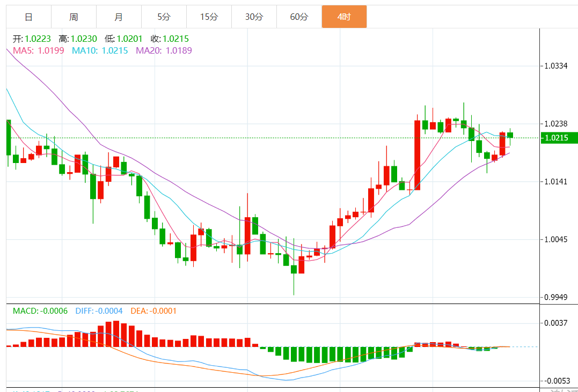Click the latest green candlestick on the right
This screenshot has height=392, width=578.
(x=510, y=135)
